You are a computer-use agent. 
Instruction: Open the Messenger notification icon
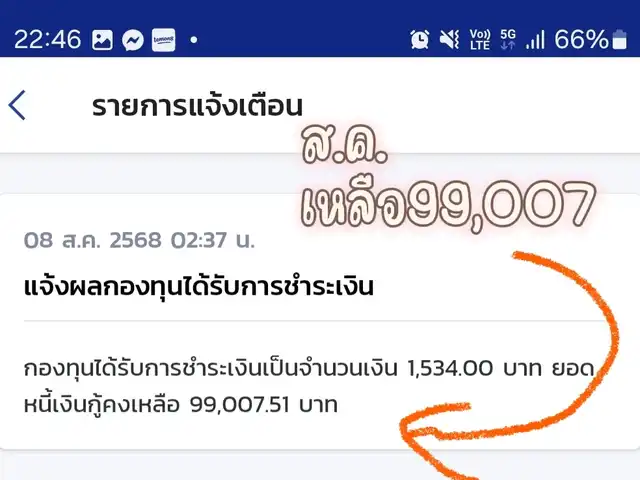click(x=133, y=40)
